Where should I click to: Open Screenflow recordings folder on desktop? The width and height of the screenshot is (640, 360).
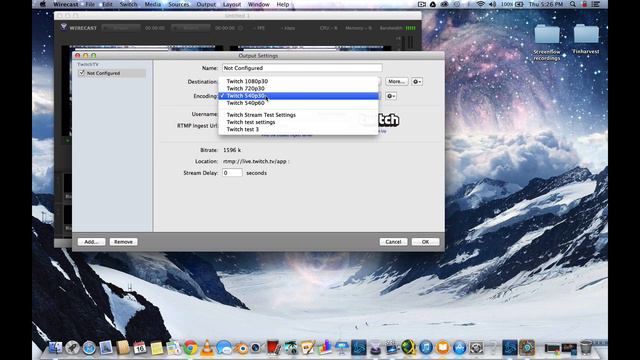click(547, 42)
